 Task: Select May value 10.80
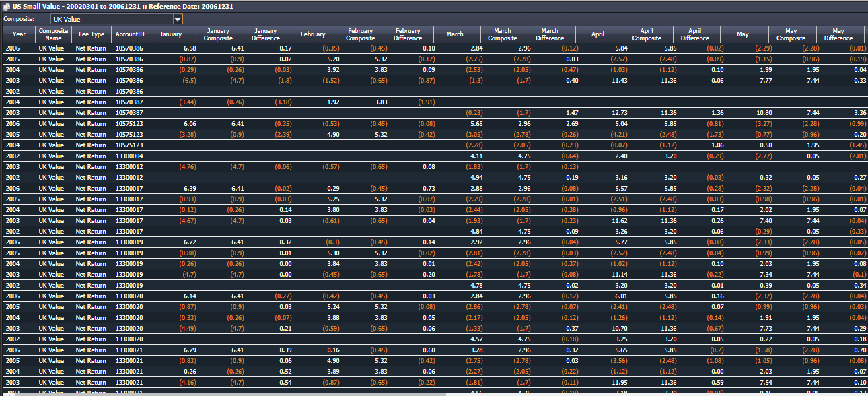763,113
